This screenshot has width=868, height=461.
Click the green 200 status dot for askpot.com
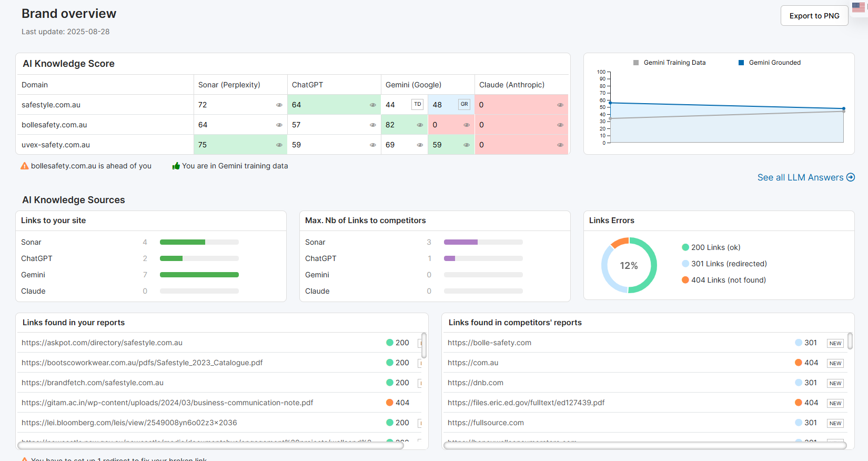coord(390,343)
